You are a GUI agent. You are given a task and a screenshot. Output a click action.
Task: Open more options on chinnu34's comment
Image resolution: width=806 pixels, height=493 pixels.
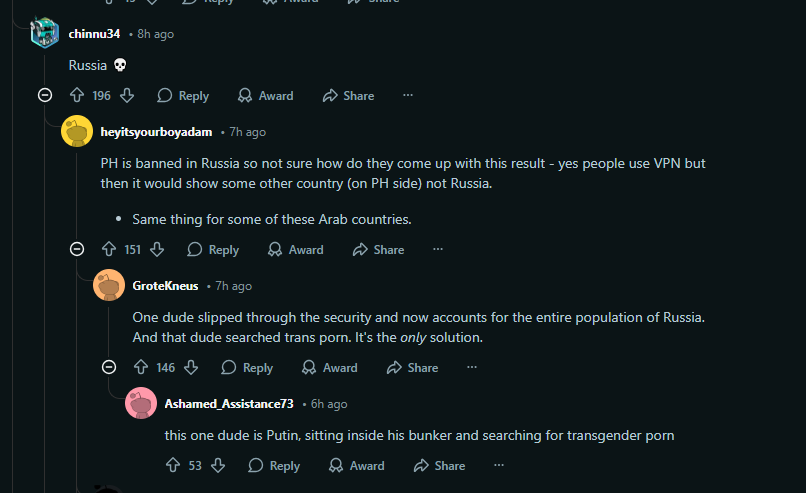[x=407, y=96]
